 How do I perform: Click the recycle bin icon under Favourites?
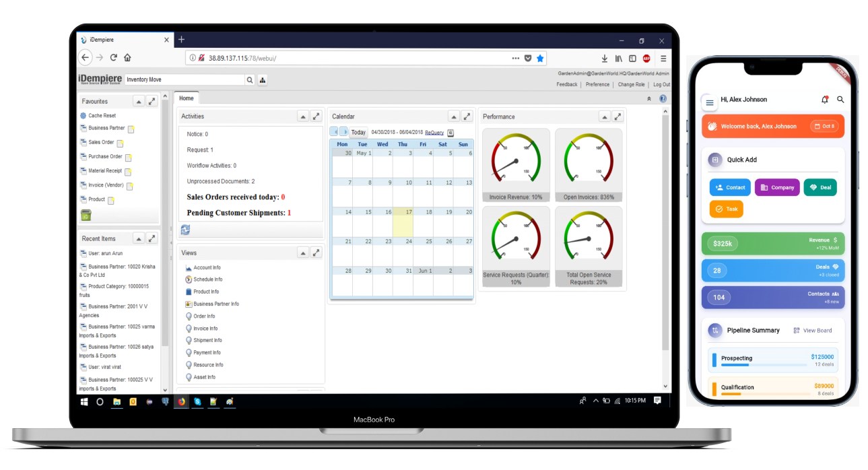tap(85, 214)
